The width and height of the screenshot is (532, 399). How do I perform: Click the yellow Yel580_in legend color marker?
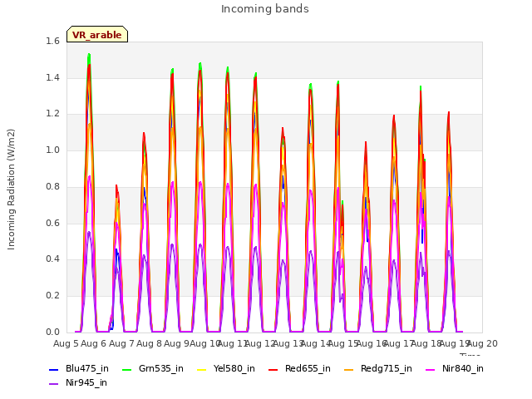click(x=202, y=369)
